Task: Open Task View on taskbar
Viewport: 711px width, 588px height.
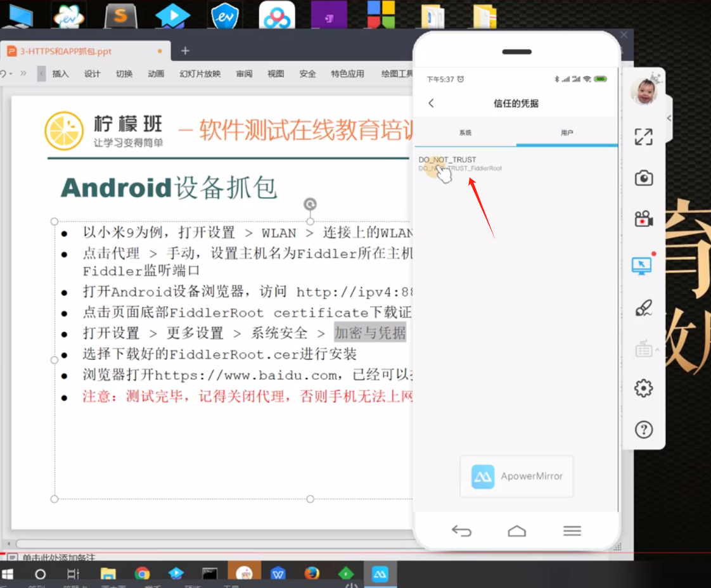Action: tap(73, 575)
